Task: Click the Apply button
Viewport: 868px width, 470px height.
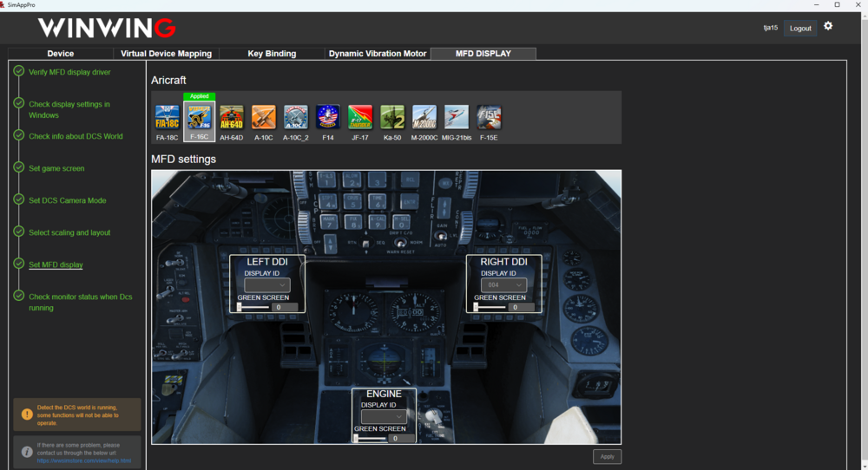Action: coord(607,457)
